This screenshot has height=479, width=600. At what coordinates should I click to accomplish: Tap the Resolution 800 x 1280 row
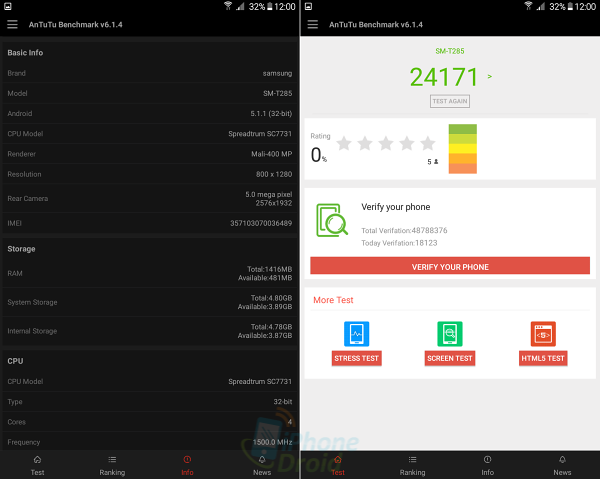[x=150, y=174]
